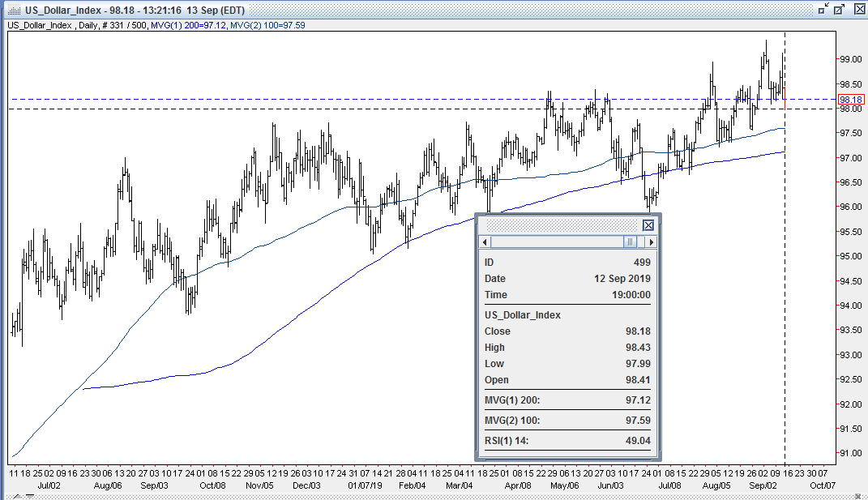Screen dimensions: 868x500
Task: Click the 93.00 price axis label
Action: [851, 355]
